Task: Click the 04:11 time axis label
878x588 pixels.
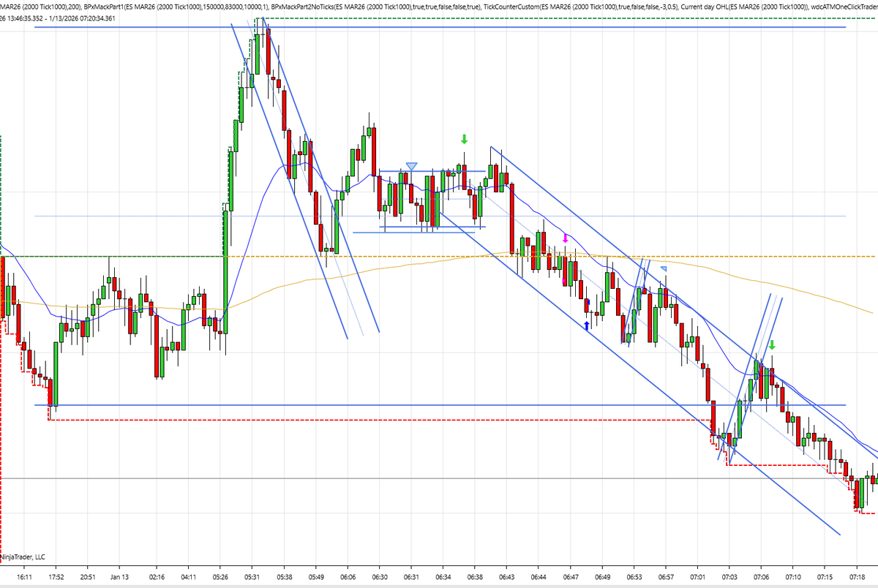Action: point(188,577)
